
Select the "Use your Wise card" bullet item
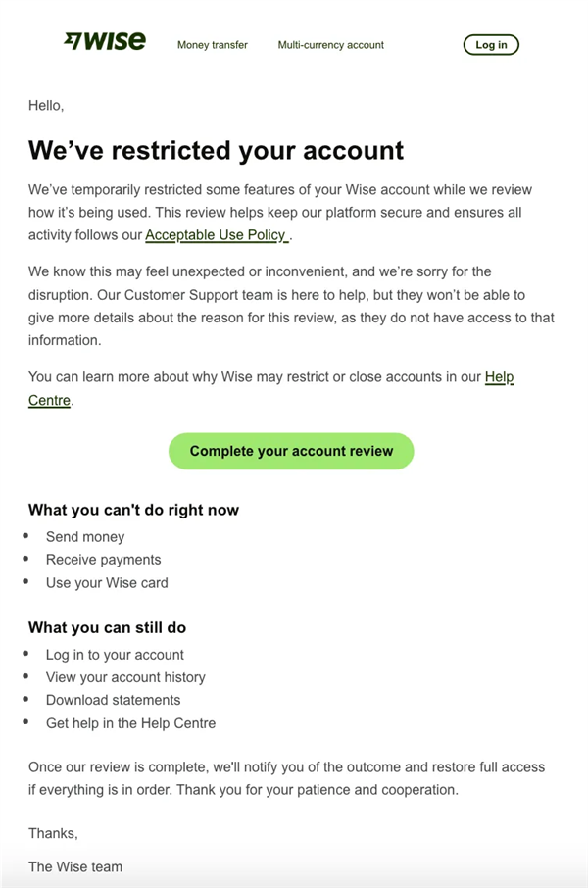pyautogui.click(x=107, y=583)
